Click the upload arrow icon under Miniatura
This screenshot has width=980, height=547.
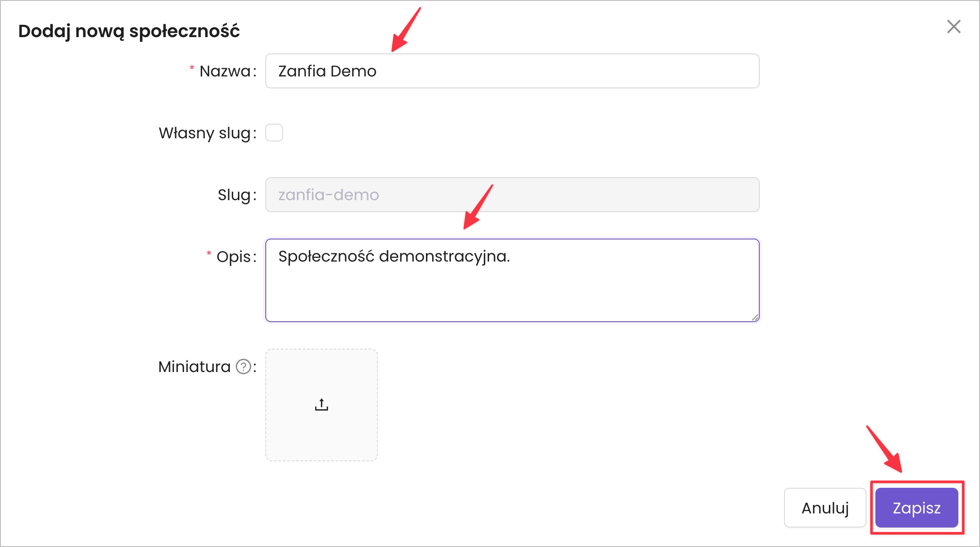click(321, 404)
